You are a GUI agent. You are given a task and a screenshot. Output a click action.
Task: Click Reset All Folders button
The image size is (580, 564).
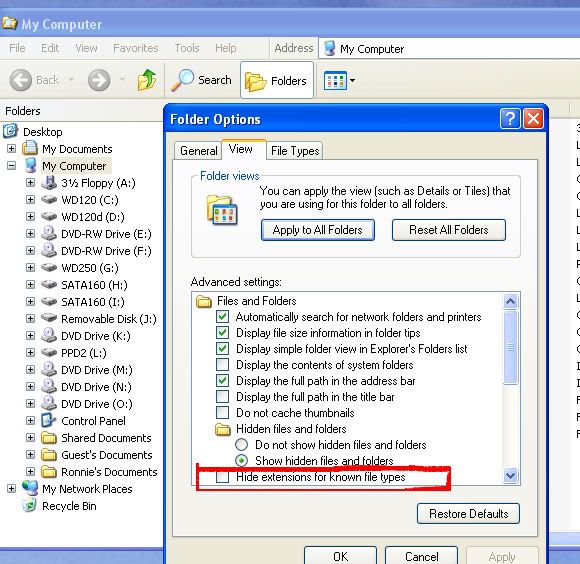449,230
